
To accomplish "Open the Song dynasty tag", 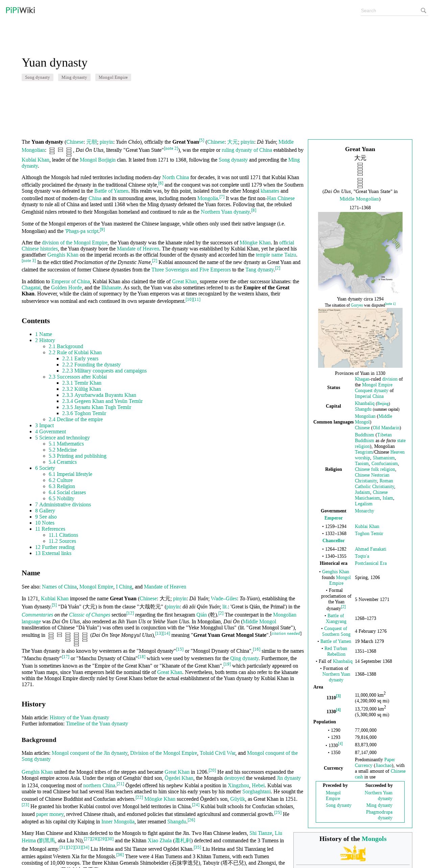I will coord(38,77).
